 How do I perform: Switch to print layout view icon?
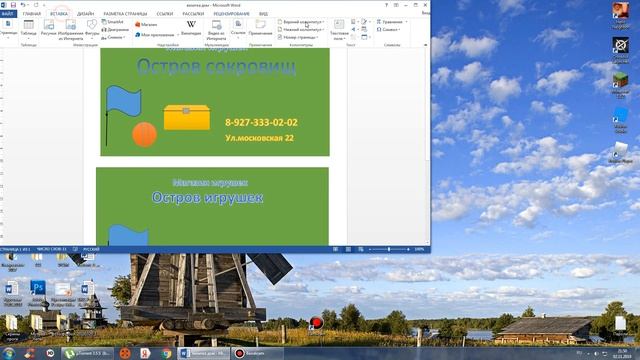click(x=348, y=249)
